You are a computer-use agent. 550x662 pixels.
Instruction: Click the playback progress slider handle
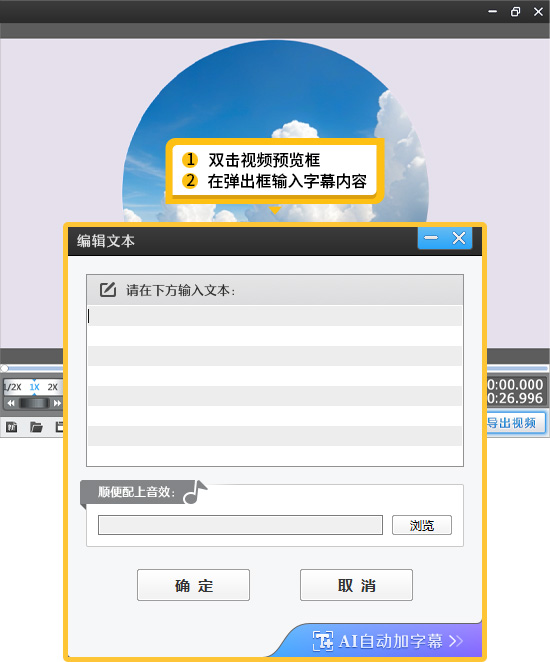point(4,368)
